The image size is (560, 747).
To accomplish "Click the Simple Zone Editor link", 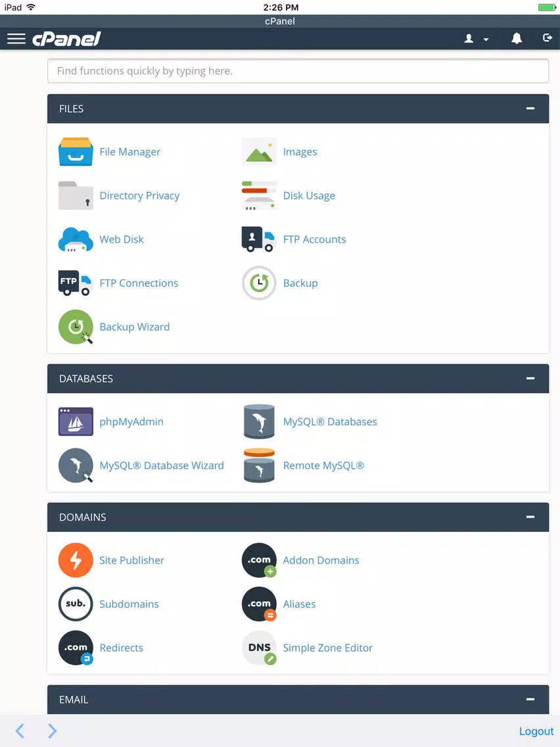I will [327, 648].
